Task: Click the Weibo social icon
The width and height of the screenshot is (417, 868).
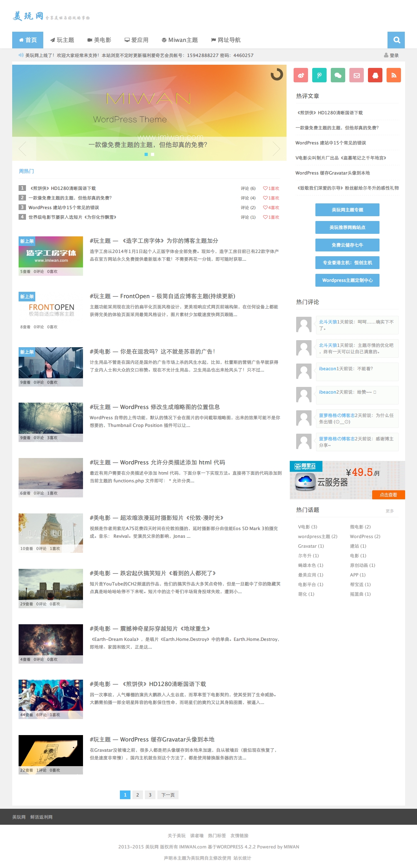Action: pyautogui.click(x=301, y=75)
